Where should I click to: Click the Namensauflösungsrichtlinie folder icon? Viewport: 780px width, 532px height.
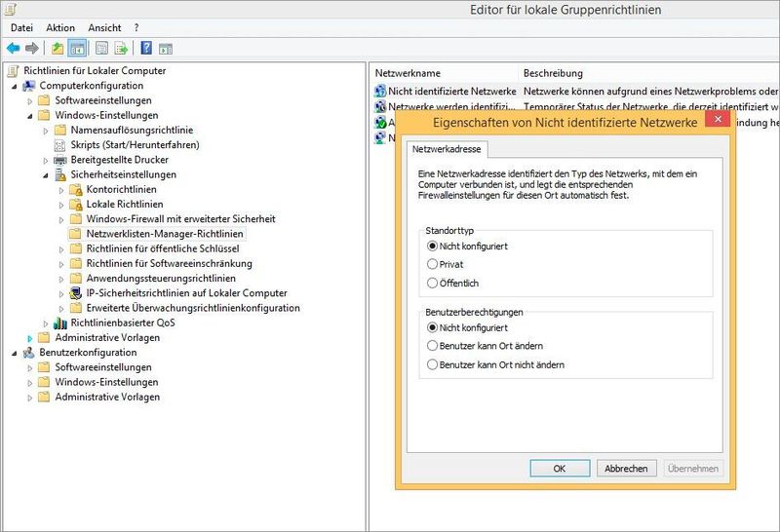click(x=60, y=131)
